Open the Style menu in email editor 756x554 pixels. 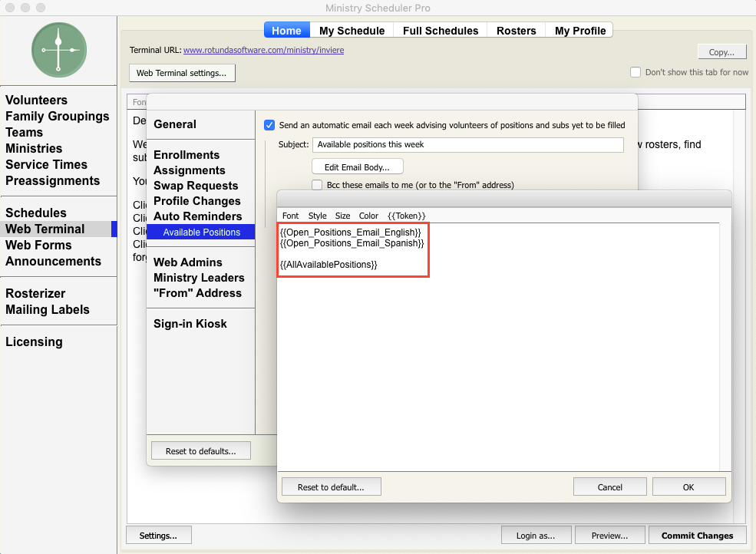point(317,216)
